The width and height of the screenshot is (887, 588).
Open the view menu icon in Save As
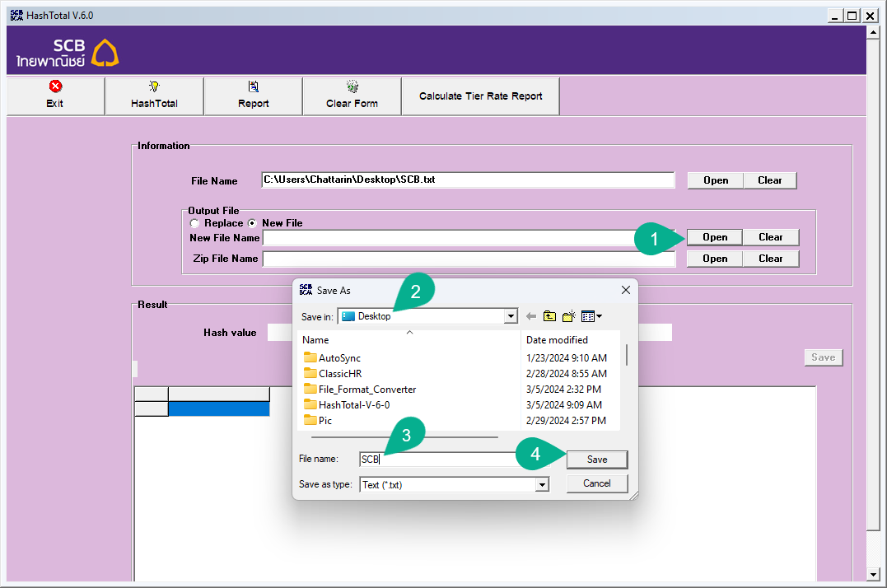coord(591,316)
